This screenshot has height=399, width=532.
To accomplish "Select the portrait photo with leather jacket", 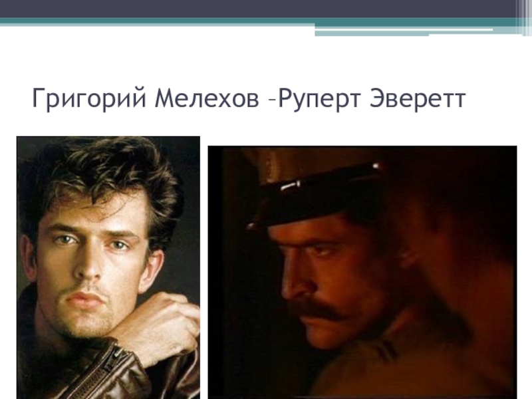I will coord(108,267).
